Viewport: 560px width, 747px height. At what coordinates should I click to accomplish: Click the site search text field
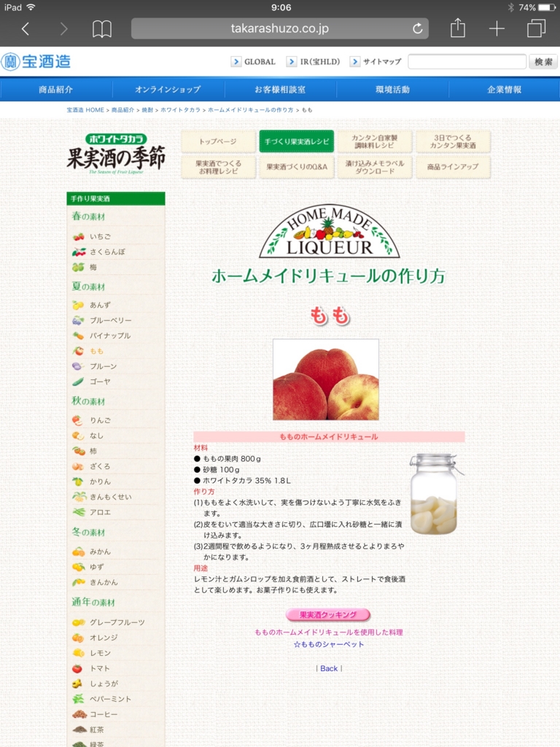467,62
